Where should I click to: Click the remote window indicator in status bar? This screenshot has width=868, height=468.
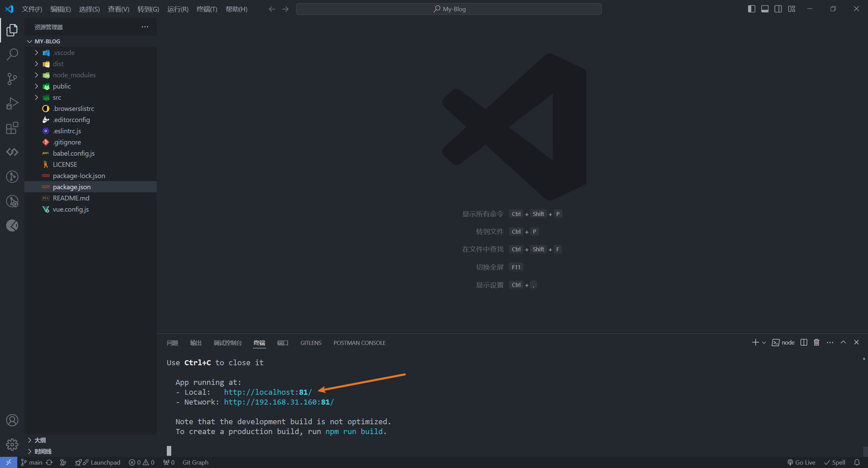8,462
